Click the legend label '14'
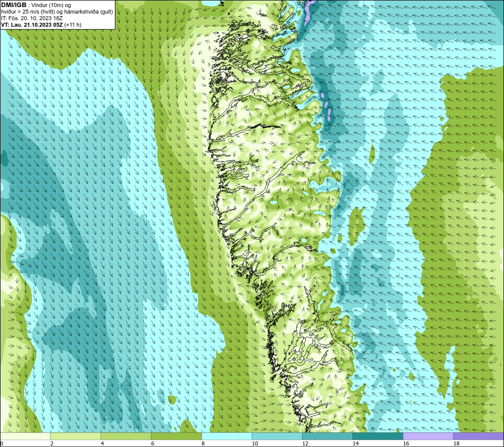This screenshot has height=447, width=504. pos(355,444)
